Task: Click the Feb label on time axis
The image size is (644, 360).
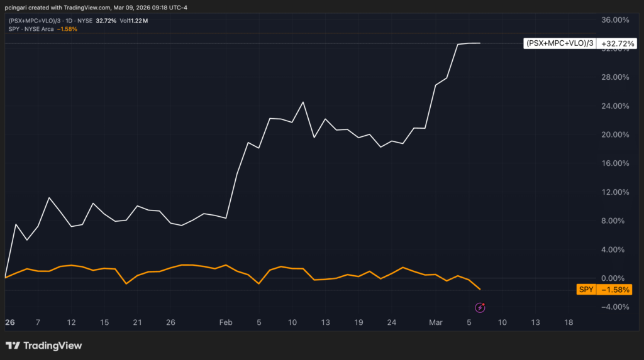Action: (x=226, y=322)
